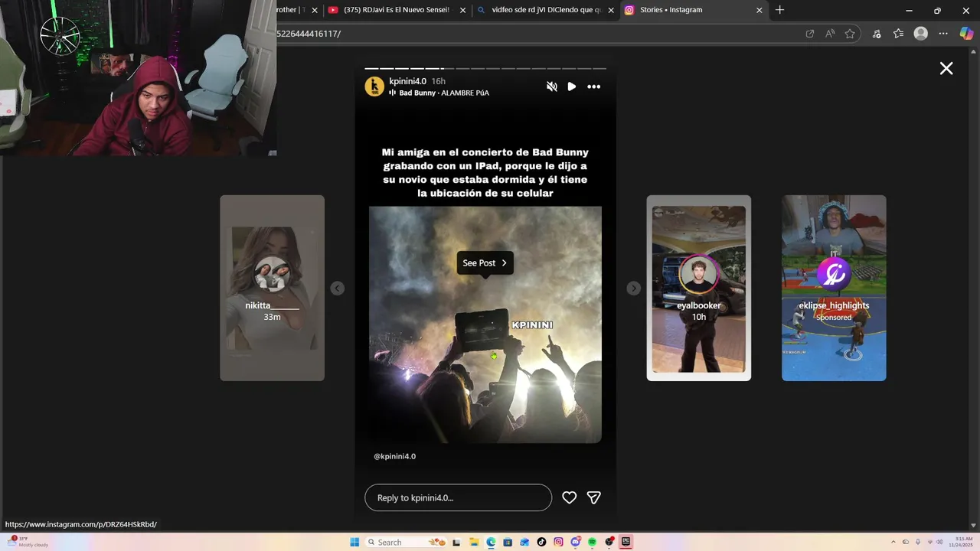Open Edge Settings and more menu
The image size is (980, 551).
pyautogui.click(x=943, y=34)
